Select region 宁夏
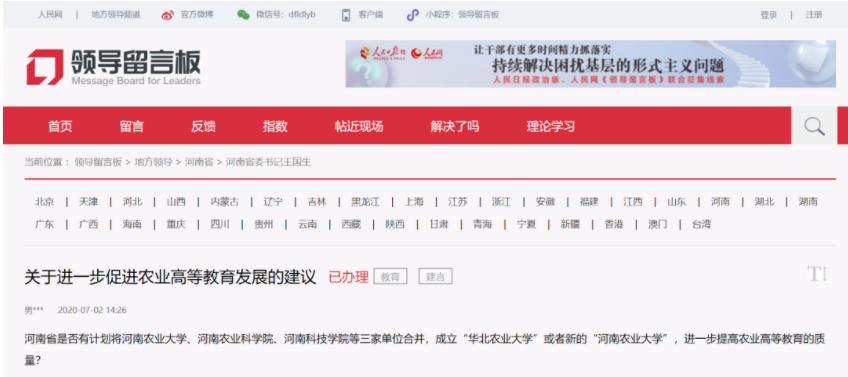Screen dimensions: 848x377 (x=526, y=224)
